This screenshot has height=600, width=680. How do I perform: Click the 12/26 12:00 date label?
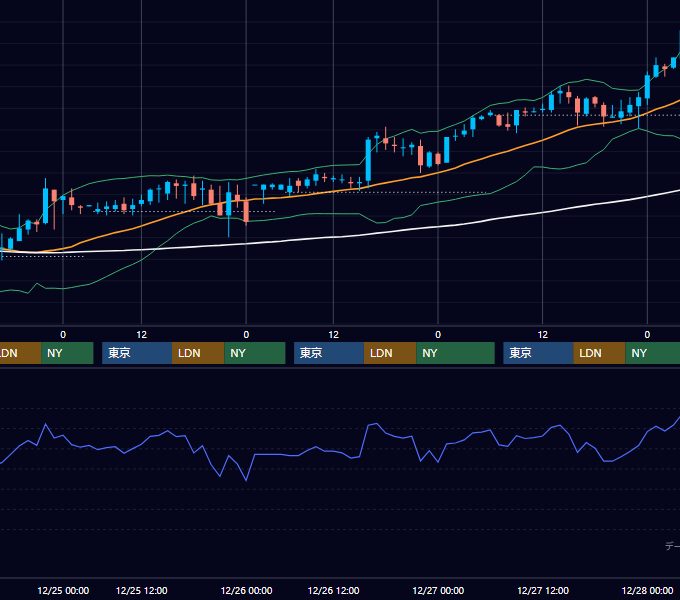(x=333, y=590)
